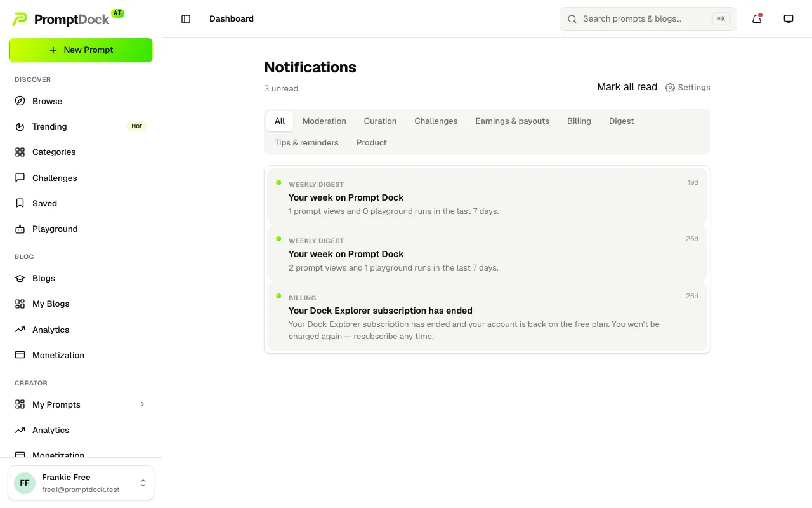Open notification Settings link
Viewport: 812px width, 508px height.
coord(688,88)
